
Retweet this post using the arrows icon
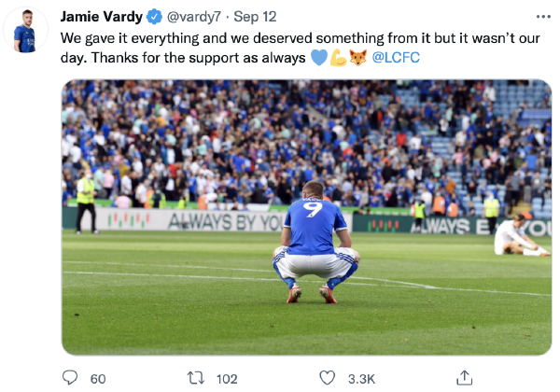click(196, 378)
